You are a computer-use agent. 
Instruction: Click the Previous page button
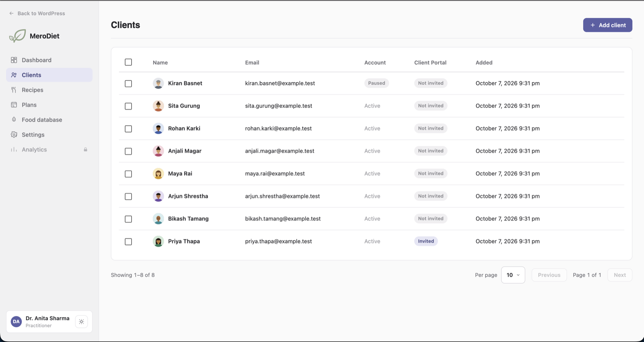(549, 275)
